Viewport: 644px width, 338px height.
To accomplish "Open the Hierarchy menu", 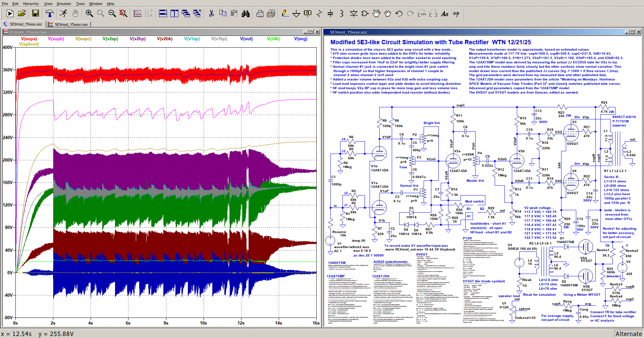I will tap(31, 4).
